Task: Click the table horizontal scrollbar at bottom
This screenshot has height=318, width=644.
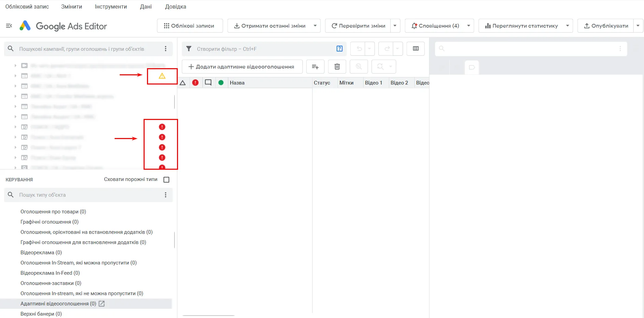Action: tap(209, 316)
